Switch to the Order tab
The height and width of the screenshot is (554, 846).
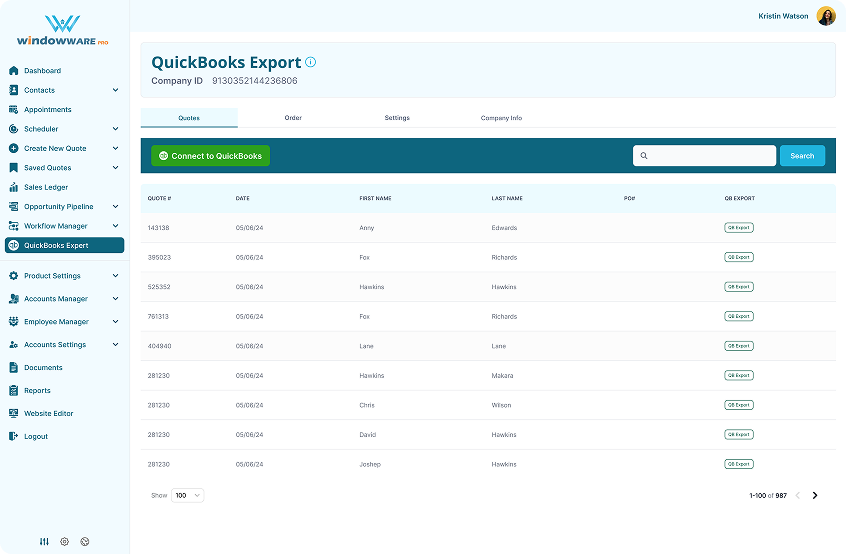coord(293,118)
